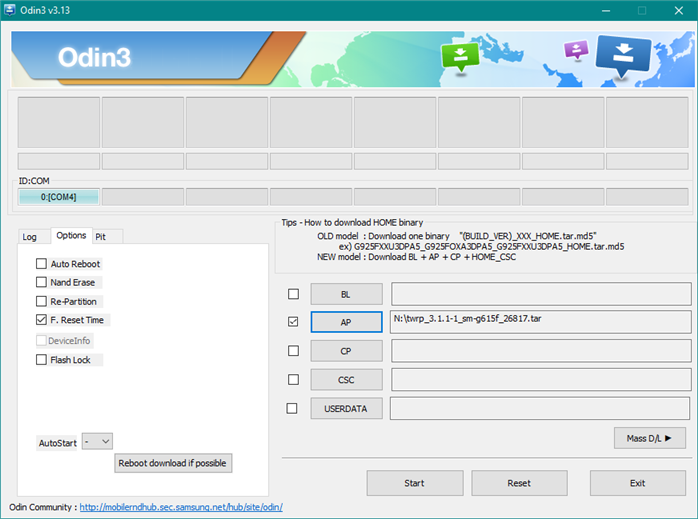Click the blue download bubble icon in banner
This screenshot has width=698, height=519.
click(623, 56)
